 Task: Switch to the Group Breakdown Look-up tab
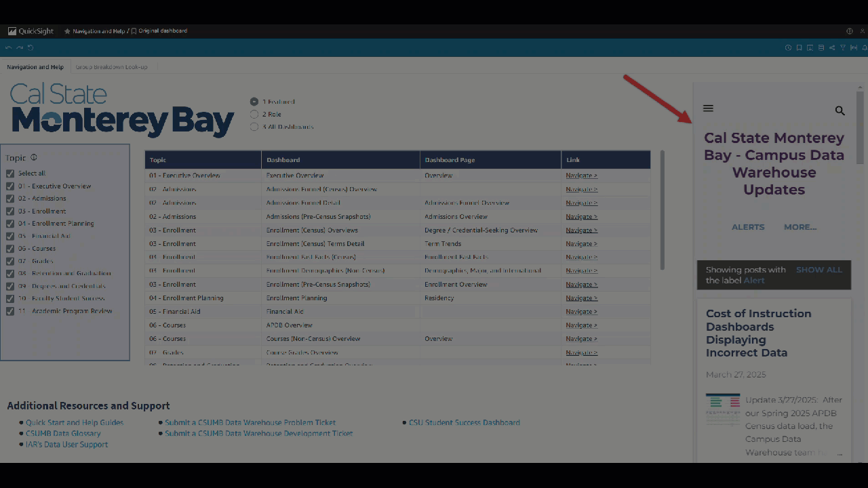(x=112, y=67)
